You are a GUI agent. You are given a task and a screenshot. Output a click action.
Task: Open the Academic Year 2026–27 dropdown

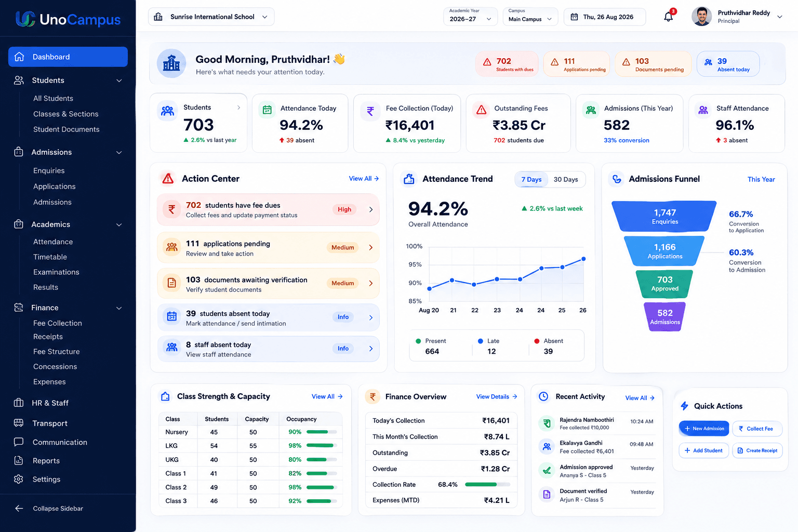pos(470,17)
